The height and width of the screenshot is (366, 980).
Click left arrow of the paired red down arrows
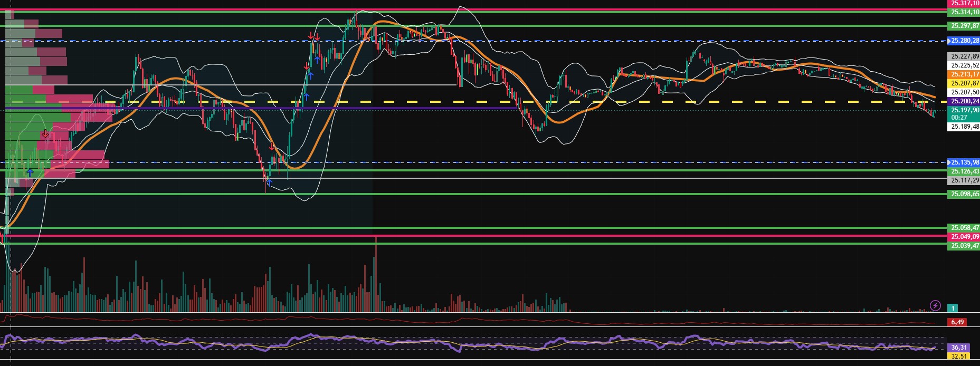tap(311, 36)
